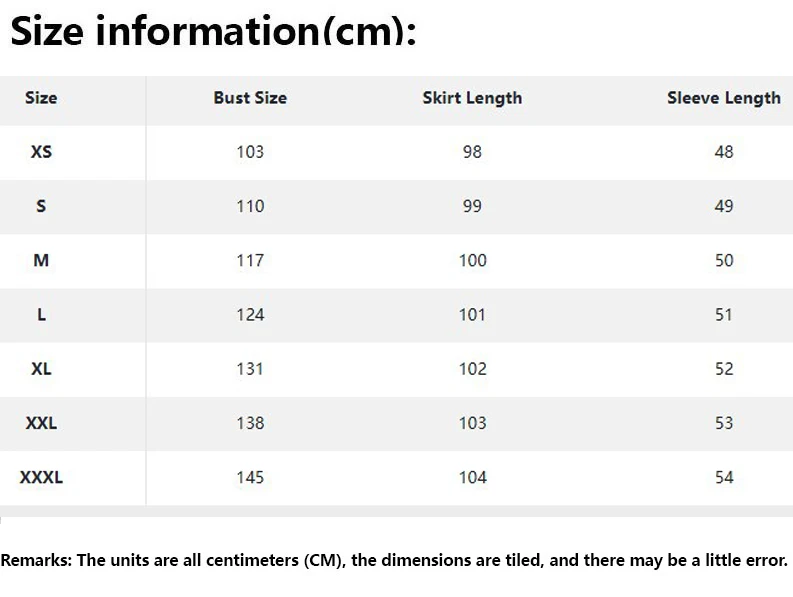Click the Skirt Length column header
The width and height of the screenshot is (793, 597).
pos(472,98)
